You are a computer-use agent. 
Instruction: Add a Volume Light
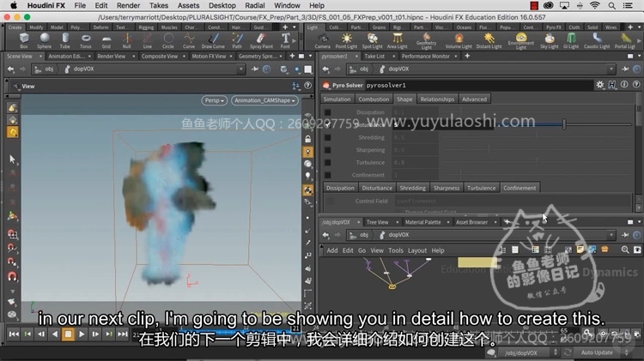pos(459,41)
